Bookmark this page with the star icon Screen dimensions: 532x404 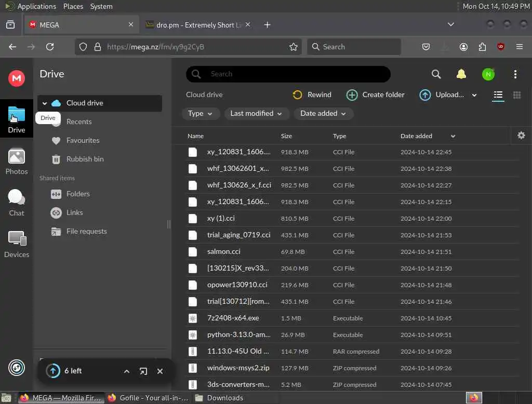click(x=294, y=47)
